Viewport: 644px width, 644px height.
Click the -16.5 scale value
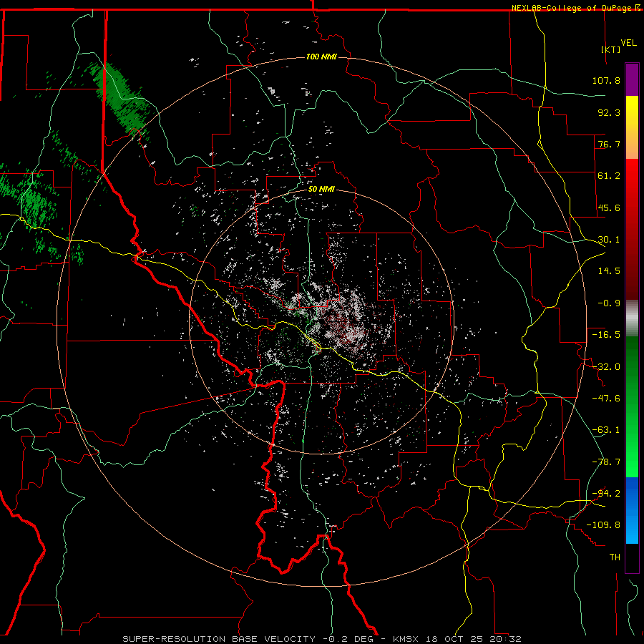[x=606, y=335]
